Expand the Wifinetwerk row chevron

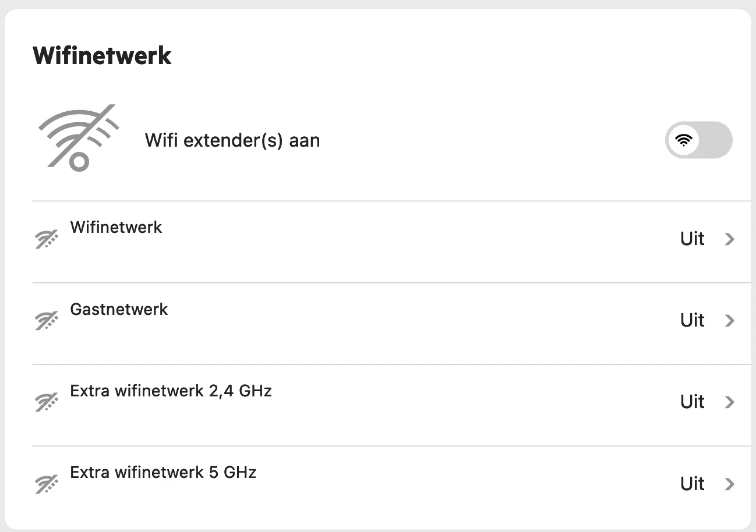pyautogui.click(x=729, y=239)
